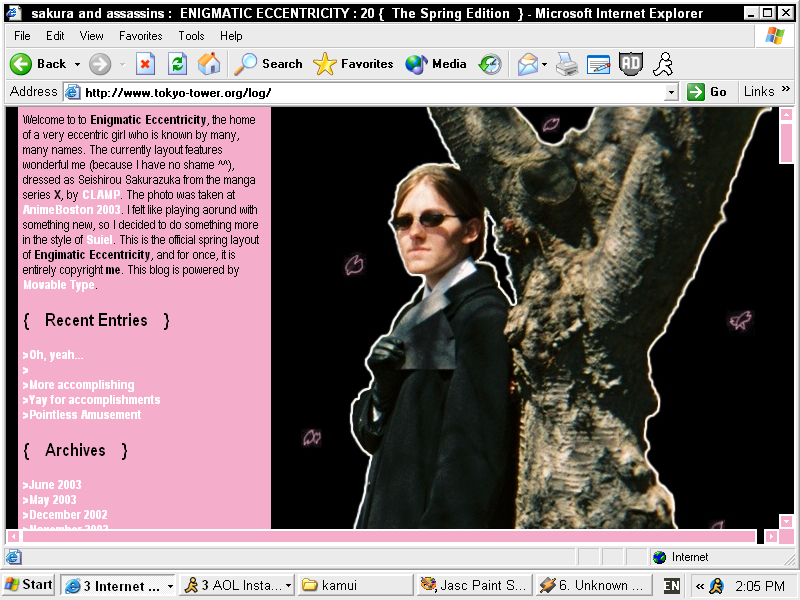
Task: Switch to '6. Unknown' taskbar button
Action: 594,585
